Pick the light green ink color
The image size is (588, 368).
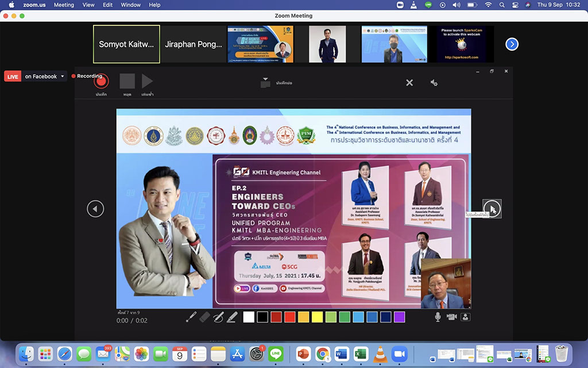[x=331, y=317]
